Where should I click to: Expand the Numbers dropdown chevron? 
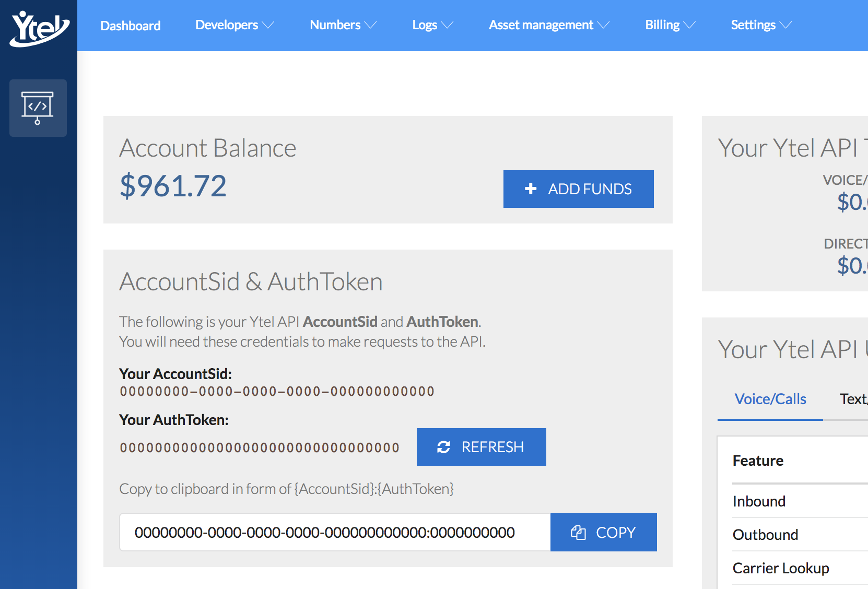click(370, 25)
